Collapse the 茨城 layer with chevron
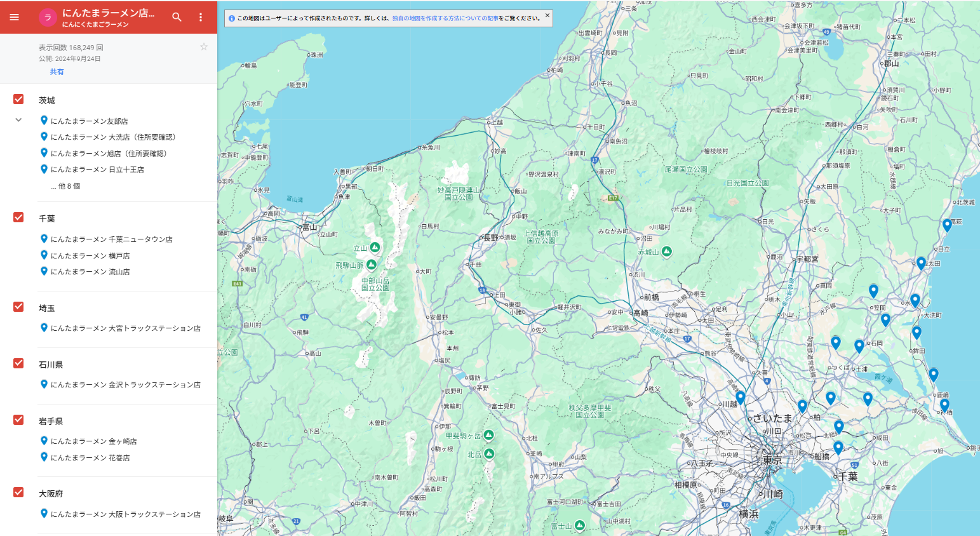 coord(18,120)
